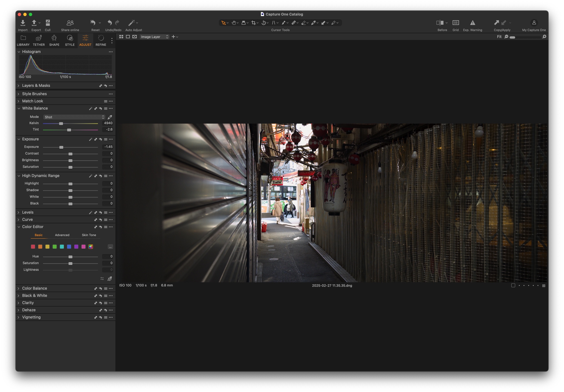Open the Cull tool
564x392 pixels.
click(48, 23)
